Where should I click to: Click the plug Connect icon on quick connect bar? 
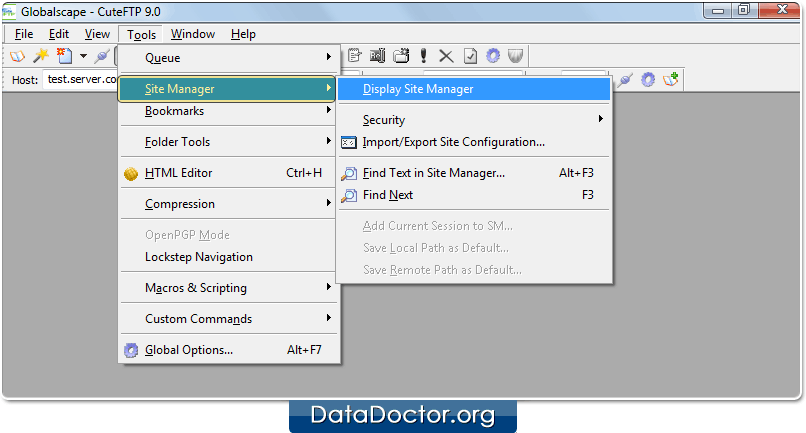(x=625, y=80)
